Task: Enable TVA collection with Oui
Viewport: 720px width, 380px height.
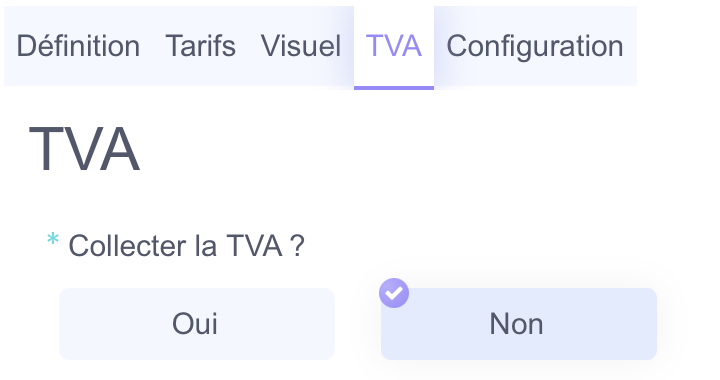Action: (x=197, y=324)
